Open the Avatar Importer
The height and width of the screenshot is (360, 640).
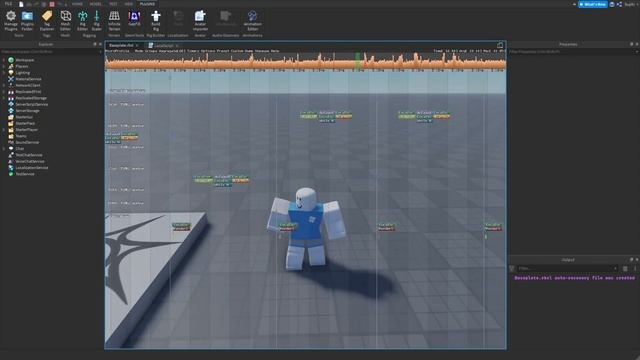[x=200, y=20]
